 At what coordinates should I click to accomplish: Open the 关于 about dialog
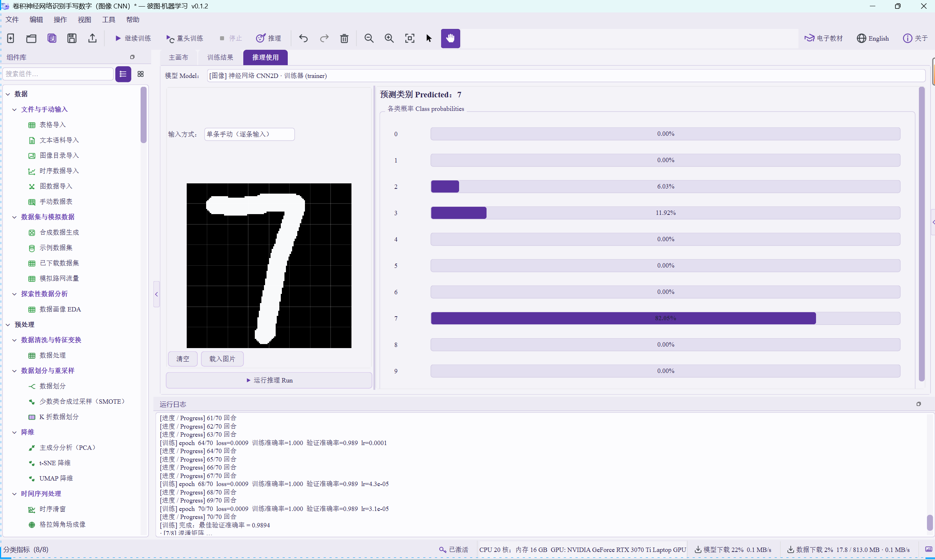(x=915, y=38)
